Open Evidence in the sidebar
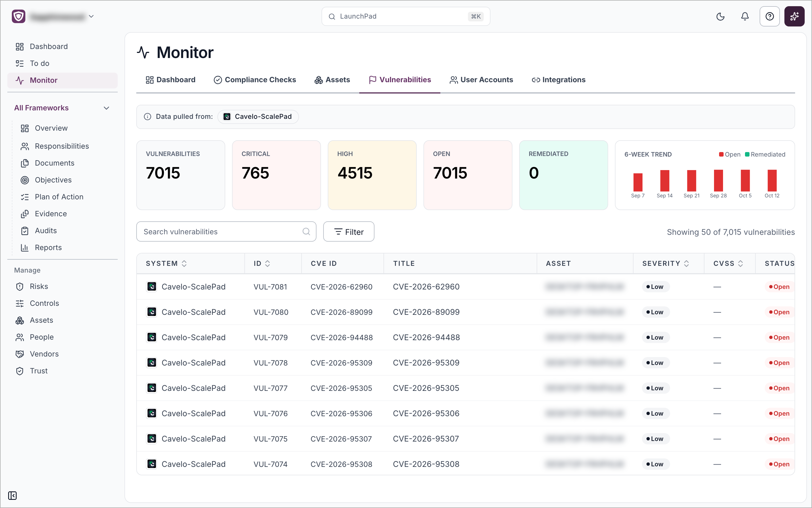 click(x=67, y=214)
